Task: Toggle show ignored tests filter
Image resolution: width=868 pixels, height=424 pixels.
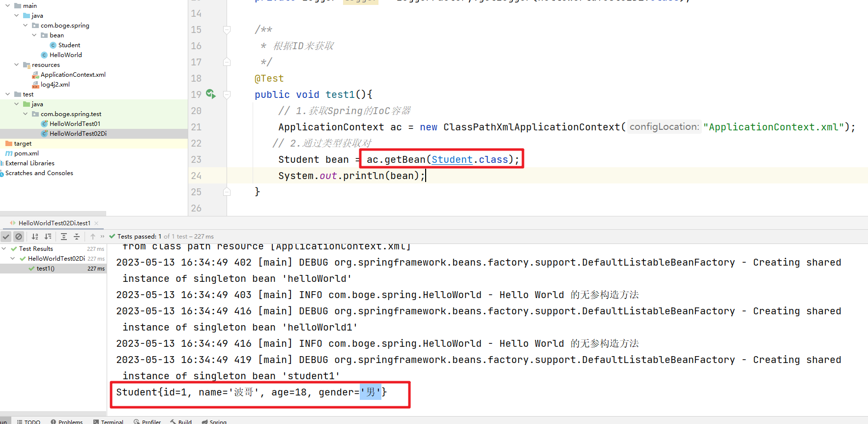Action: tap(19, 237)
